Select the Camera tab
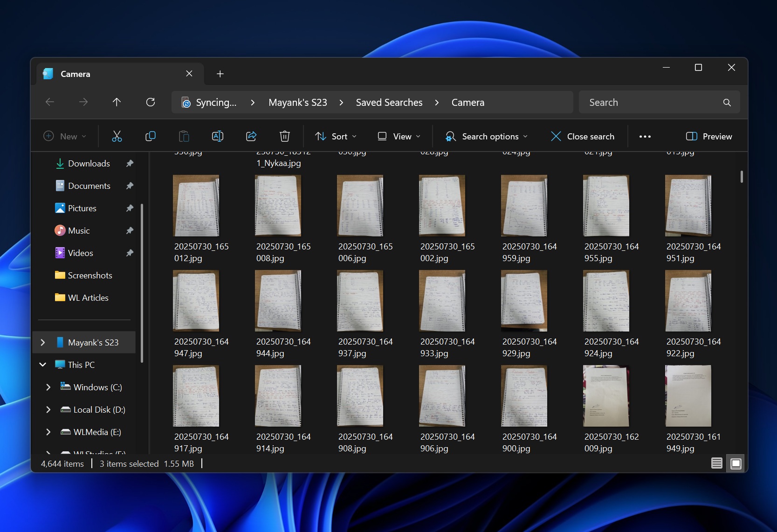777x532 pixels. pos(76,74)
